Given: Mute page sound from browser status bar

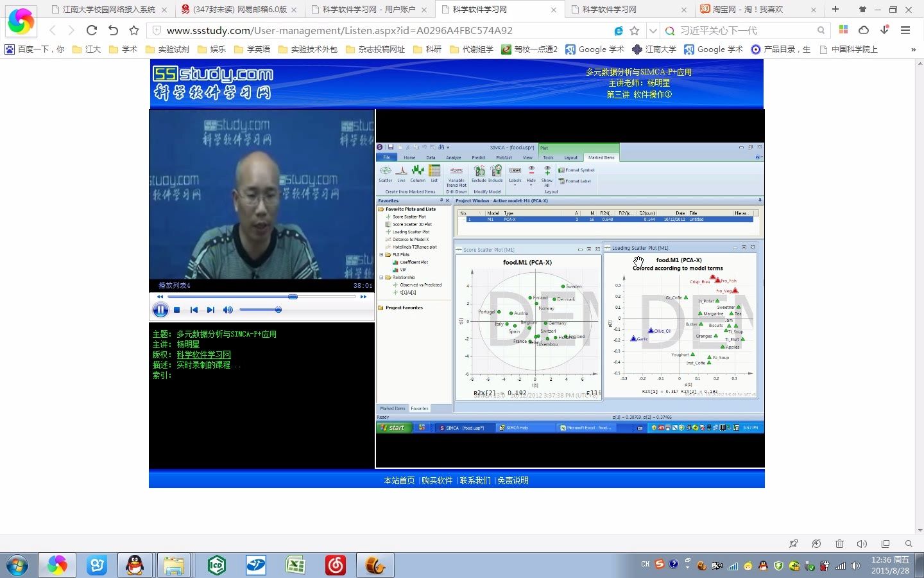Looking at the screenshot, I should pyautogui.click(x=862, y=543).
